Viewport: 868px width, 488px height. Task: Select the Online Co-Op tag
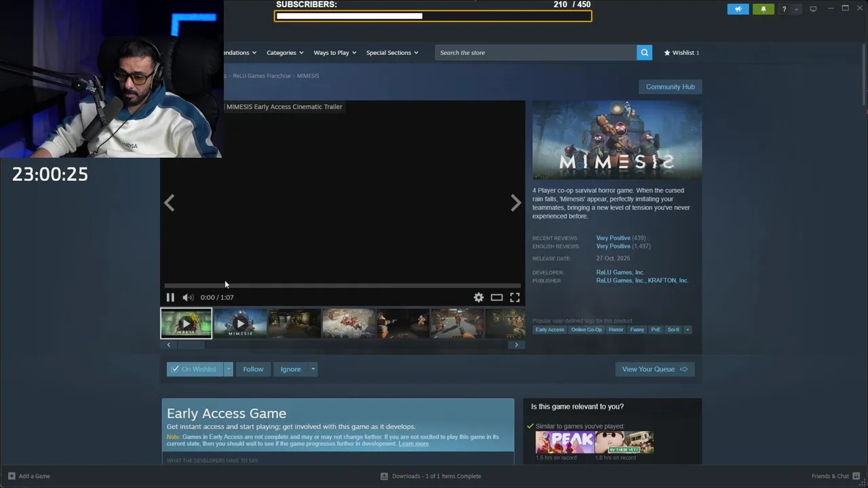(587, 329)
